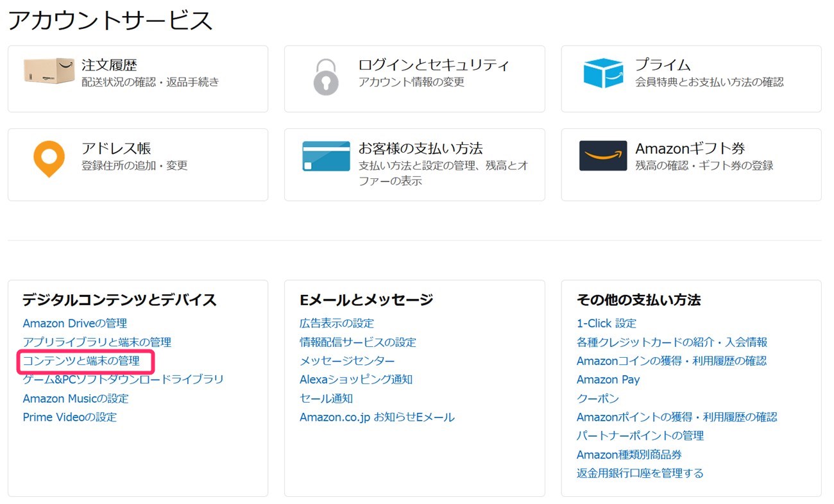Image resolution: width=834 pixels, height=504 pixels.
Task: Click アカウント情報の変更 description
Action: 411,82
